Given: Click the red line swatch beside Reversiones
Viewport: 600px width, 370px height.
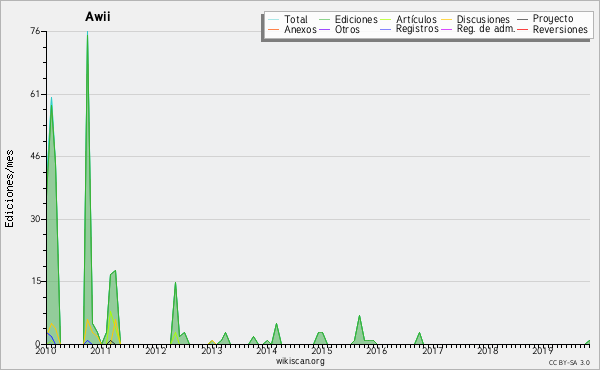Looking at the screenshot, I should (522, 29).
